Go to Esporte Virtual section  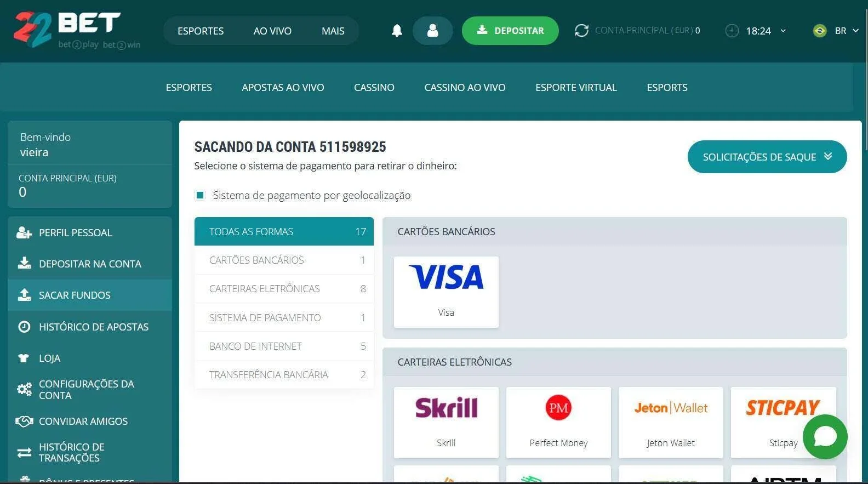pos(576,87)
